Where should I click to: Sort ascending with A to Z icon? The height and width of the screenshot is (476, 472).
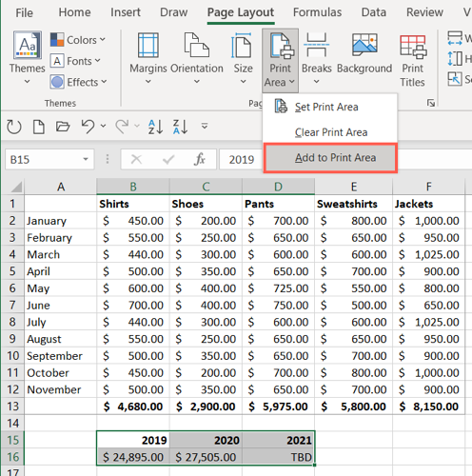click(x=155, y=127)
